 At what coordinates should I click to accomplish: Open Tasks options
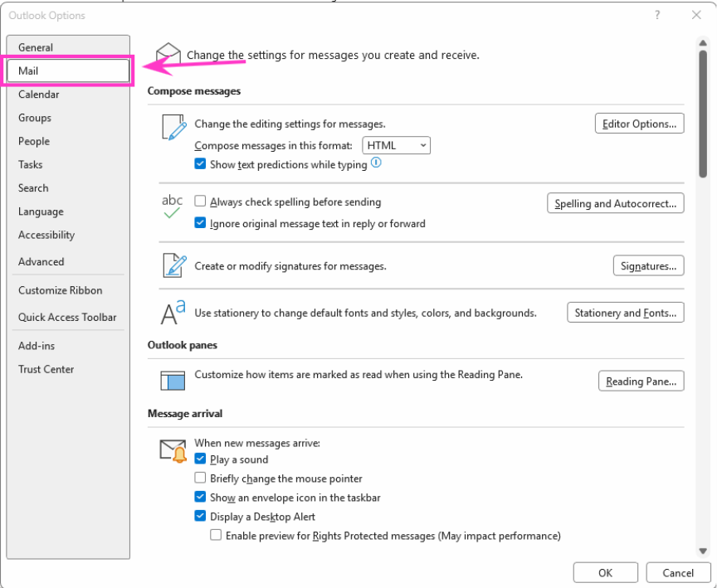tap(68, 164)
